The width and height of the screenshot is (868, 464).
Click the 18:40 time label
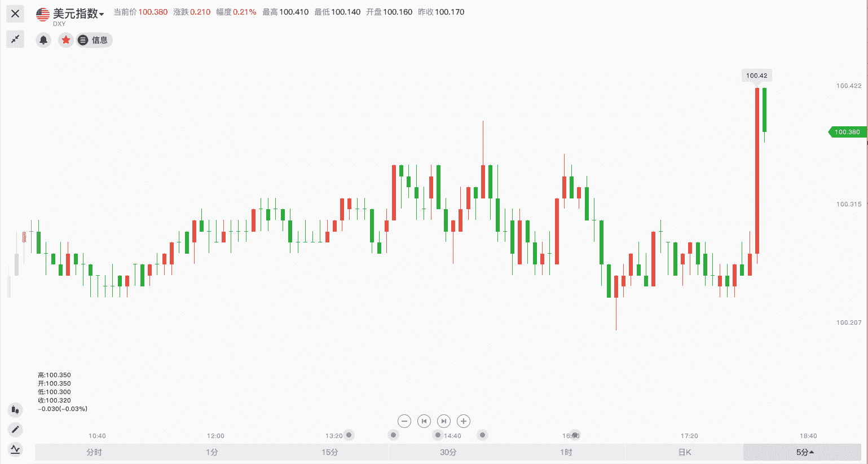(x=808, y=436)
